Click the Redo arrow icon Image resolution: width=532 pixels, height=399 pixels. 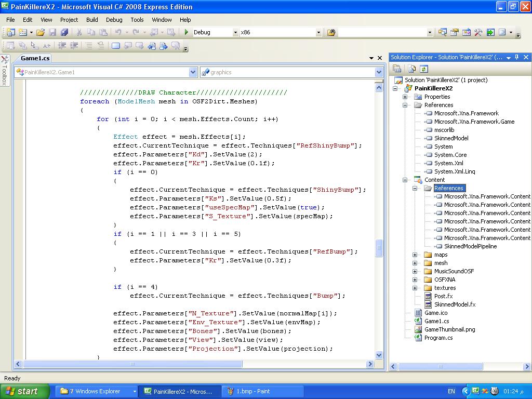coord(136,32)
